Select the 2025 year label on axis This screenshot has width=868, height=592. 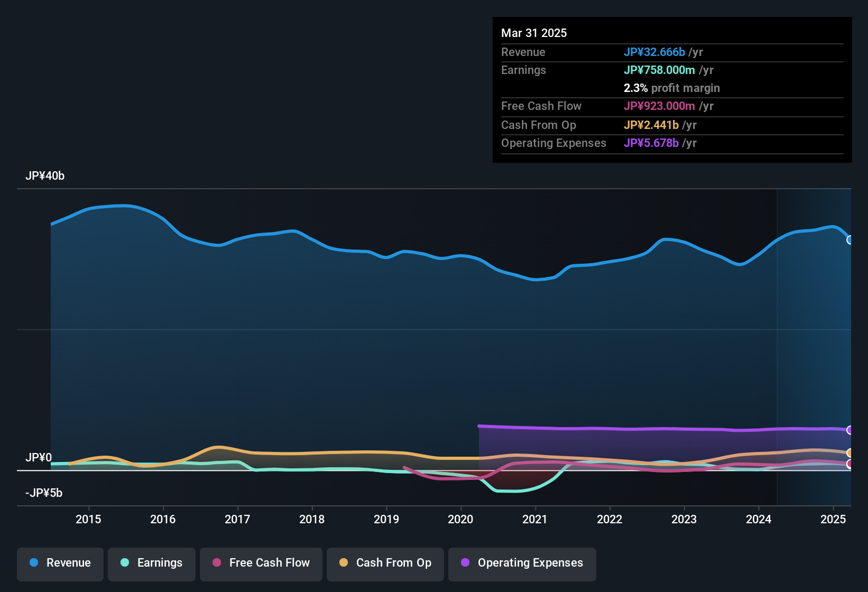tap(834, 519)
